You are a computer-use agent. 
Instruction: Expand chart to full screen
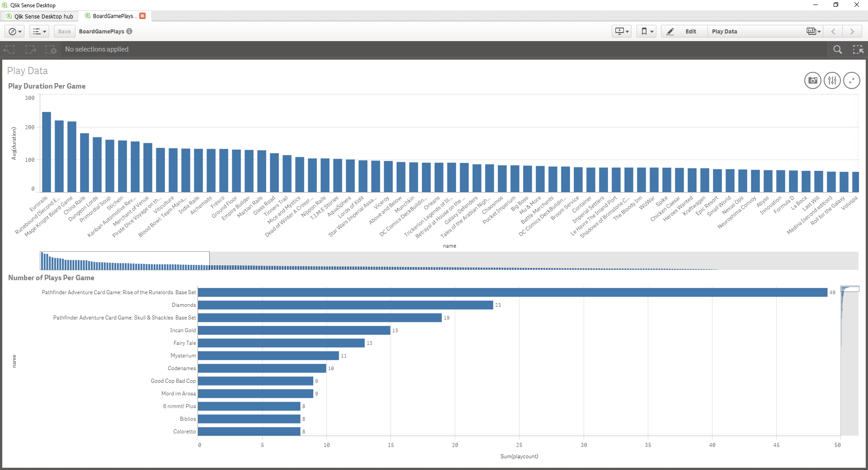[852, 80]
